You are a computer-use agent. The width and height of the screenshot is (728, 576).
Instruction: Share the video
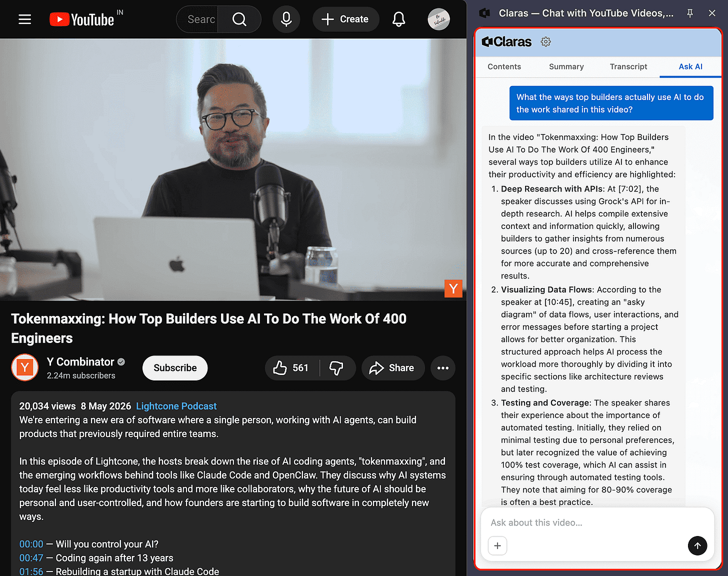pyautogui.click(x=393, y=368)
